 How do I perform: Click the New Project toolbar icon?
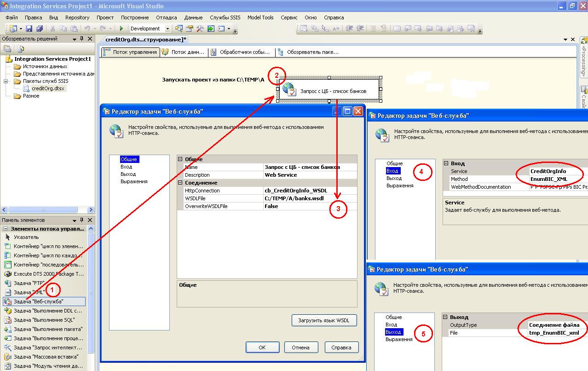pos(13,29)
